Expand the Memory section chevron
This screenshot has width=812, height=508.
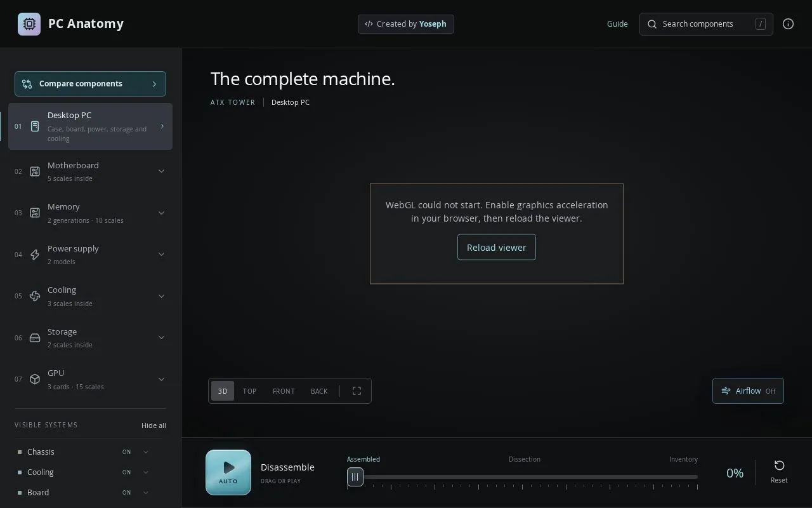[x=161, y=213]
